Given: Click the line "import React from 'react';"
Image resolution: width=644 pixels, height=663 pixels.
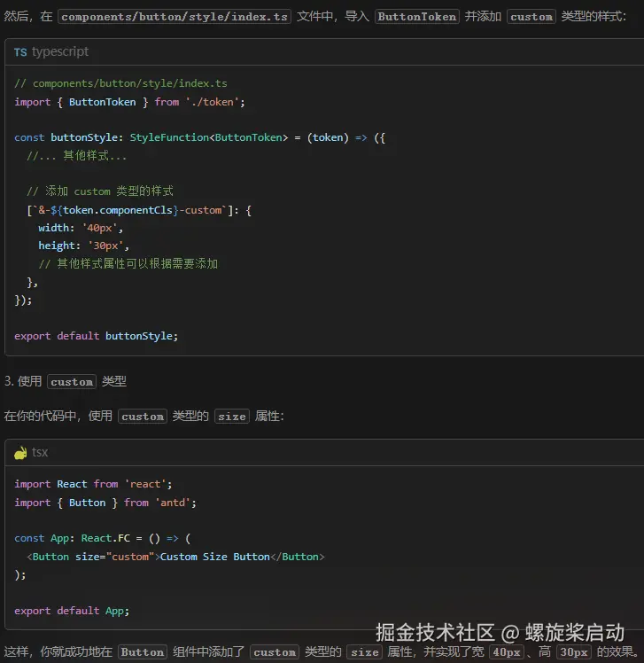Looking at the screenshot, I should point(93,484).
